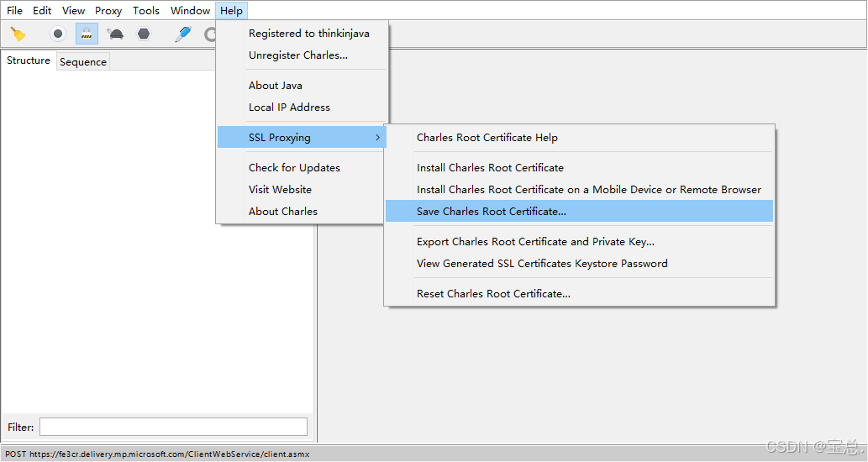Choose Install Root Certificate on Mobile Device
This screenshot has height=462, width=868.
(579, 189)
